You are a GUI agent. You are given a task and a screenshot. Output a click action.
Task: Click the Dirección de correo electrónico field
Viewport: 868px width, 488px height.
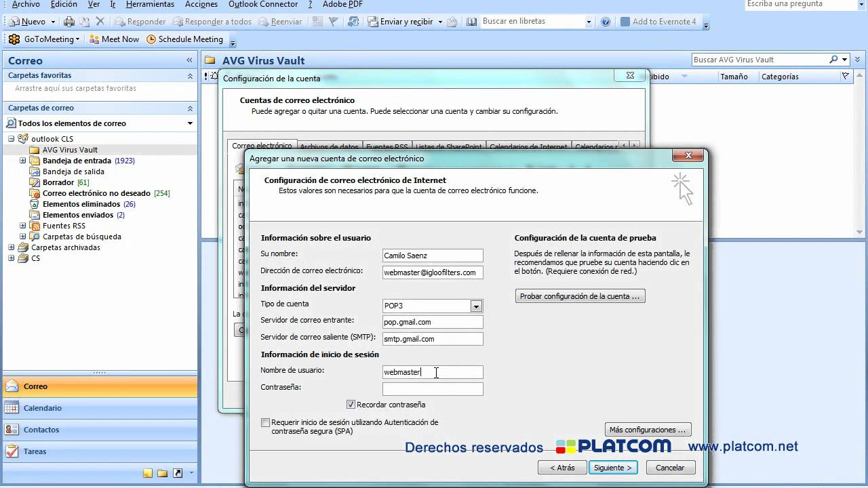[x=433, y=272]
